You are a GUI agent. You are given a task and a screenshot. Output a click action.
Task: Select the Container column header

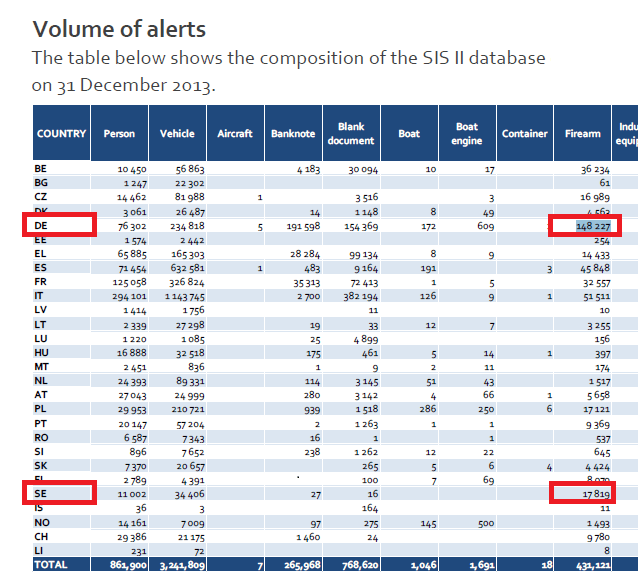pyautogui.click(x=525, y=134)
